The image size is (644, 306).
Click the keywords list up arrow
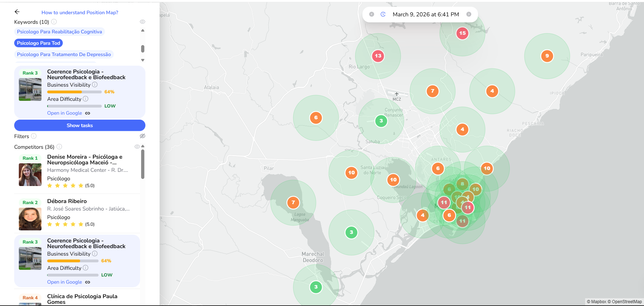143,31
